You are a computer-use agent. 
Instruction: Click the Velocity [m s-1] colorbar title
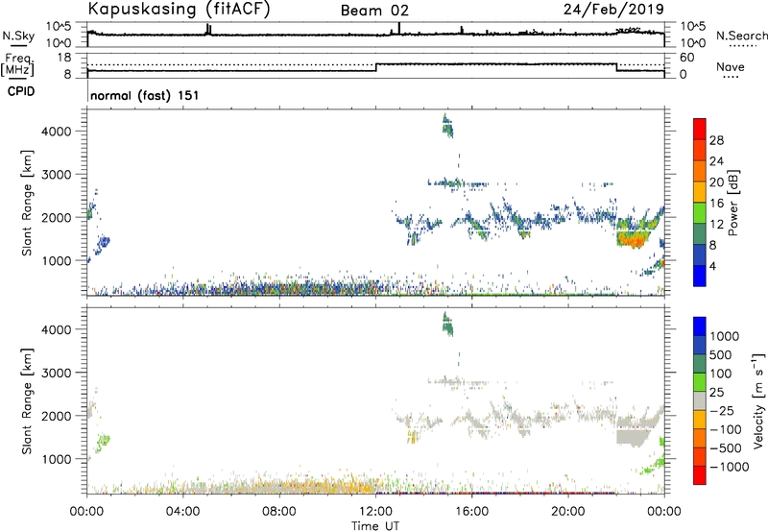pos(758,400)
